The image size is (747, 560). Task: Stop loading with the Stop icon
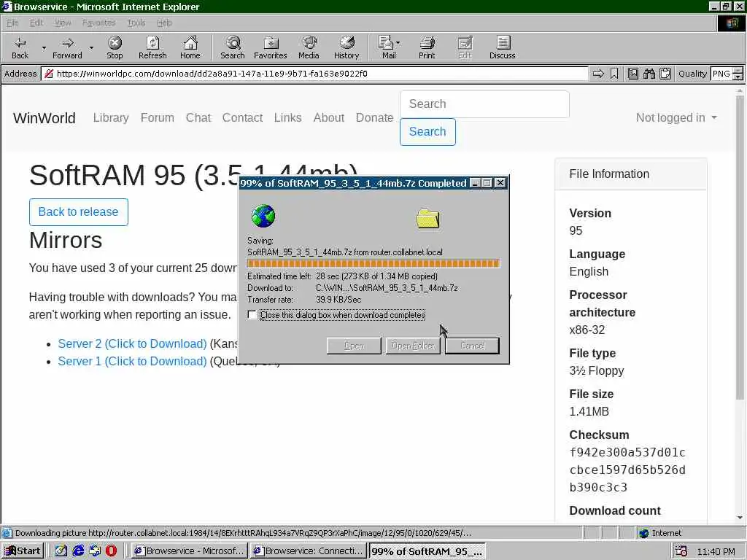(x=115, y=47)
